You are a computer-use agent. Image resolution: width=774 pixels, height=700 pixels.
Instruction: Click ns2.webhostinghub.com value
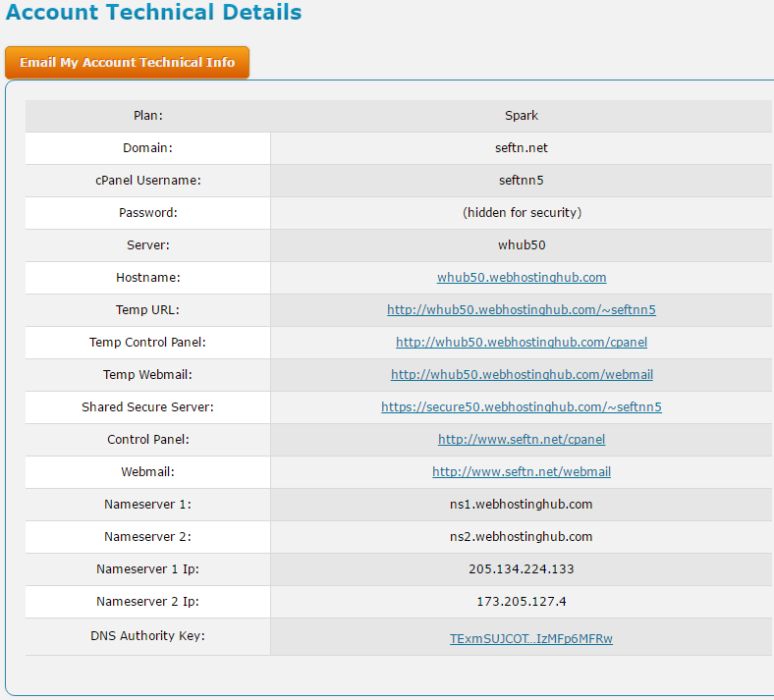pyautogui.click(x=521, y=537)
